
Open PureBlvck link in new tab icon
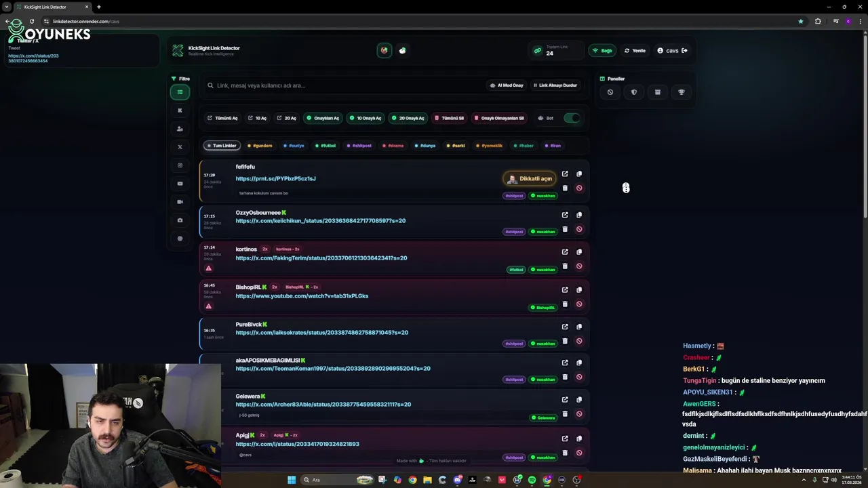pos(565,327)
